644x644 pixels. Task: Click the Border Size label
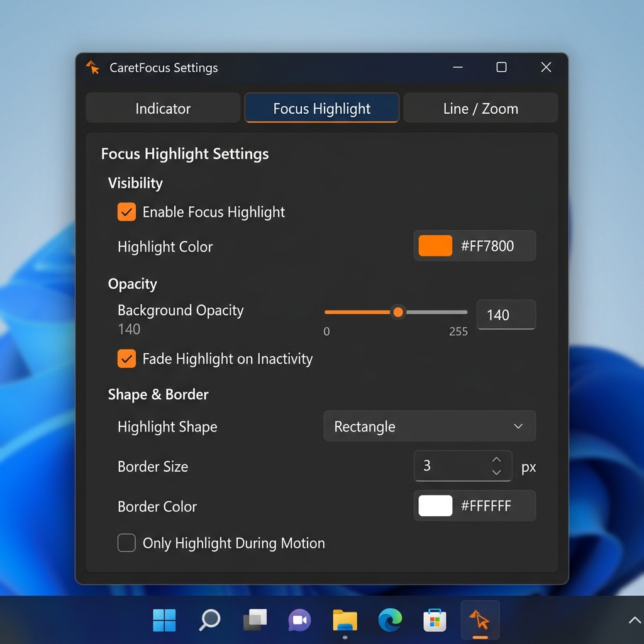(153, 467)
